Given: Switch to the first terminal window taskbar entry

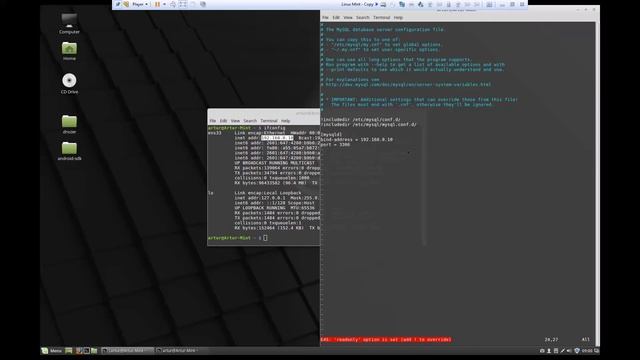Looking at the screenshot, I should click(x=127, y=351).
